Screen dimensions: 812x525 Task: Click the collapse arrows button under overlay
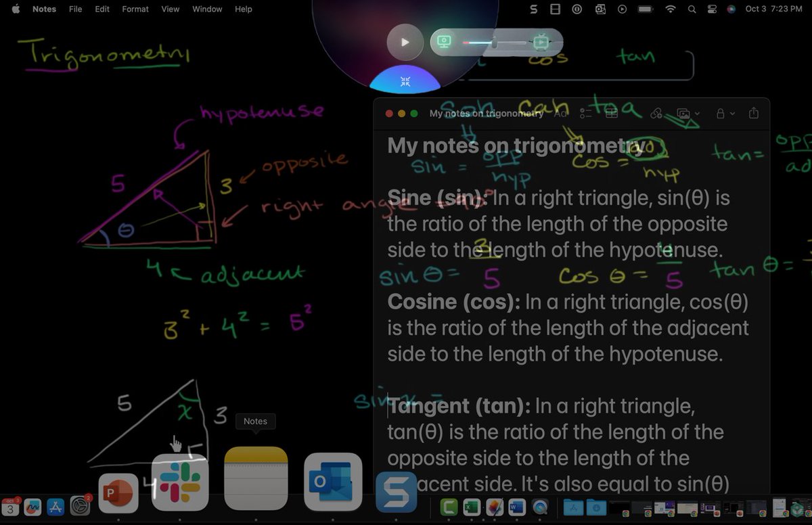click(405, 81)
